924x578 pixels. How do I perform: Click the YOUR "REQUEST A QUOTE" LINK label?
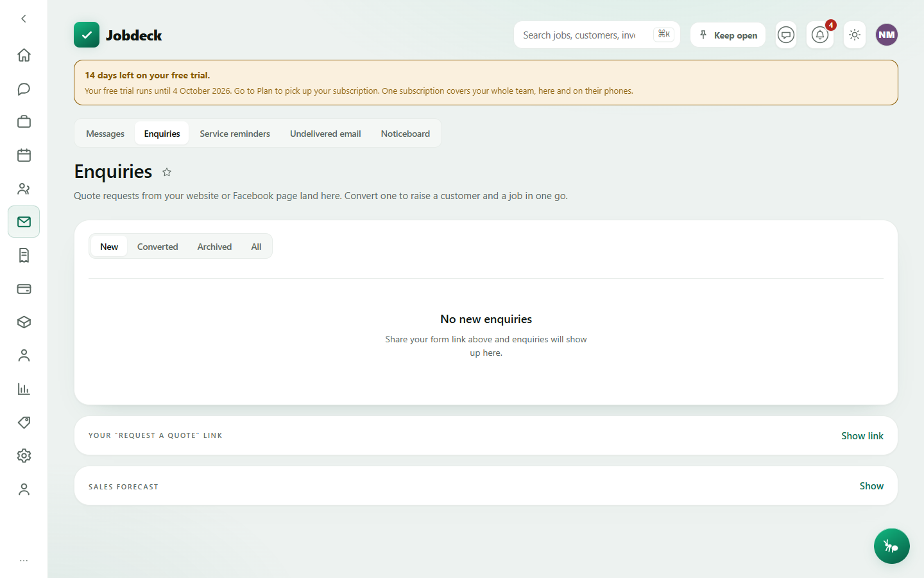tap(155, 435)
